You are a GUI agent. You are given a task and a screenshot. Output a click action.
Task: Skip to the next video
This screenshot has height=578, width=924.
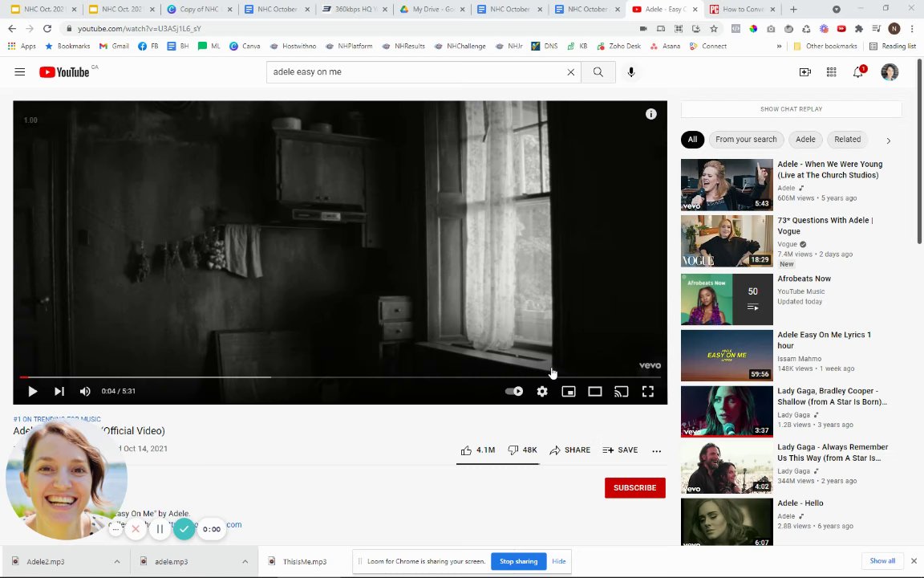(x=59, y=391)
